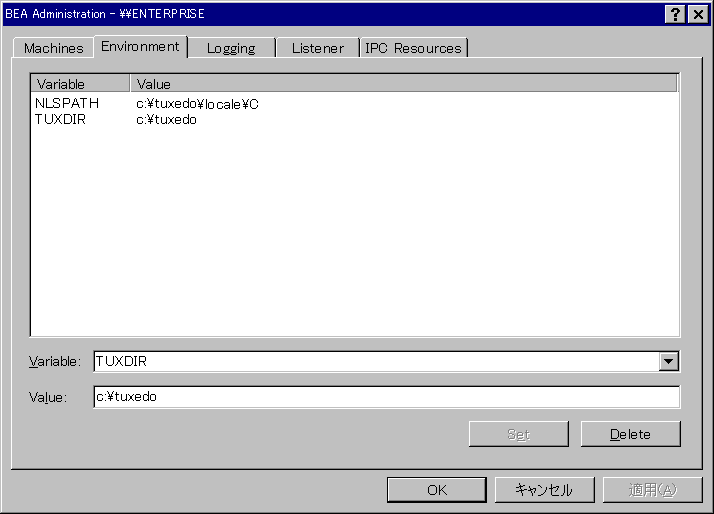Click the c:¥tuxedo¥locale¥C value cell
Image resolution: width=714 pixels, height=514 pixels.
coord(197,104)
